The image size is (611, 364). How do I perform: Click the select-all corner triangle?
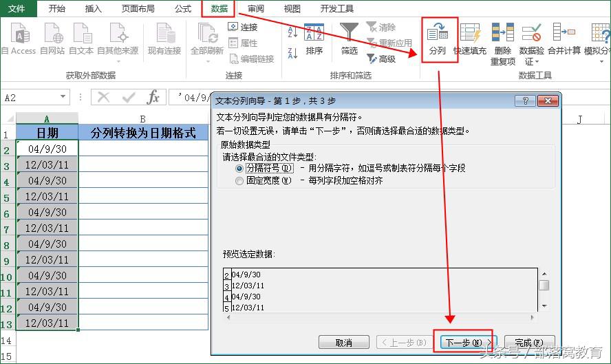(10, 118)
